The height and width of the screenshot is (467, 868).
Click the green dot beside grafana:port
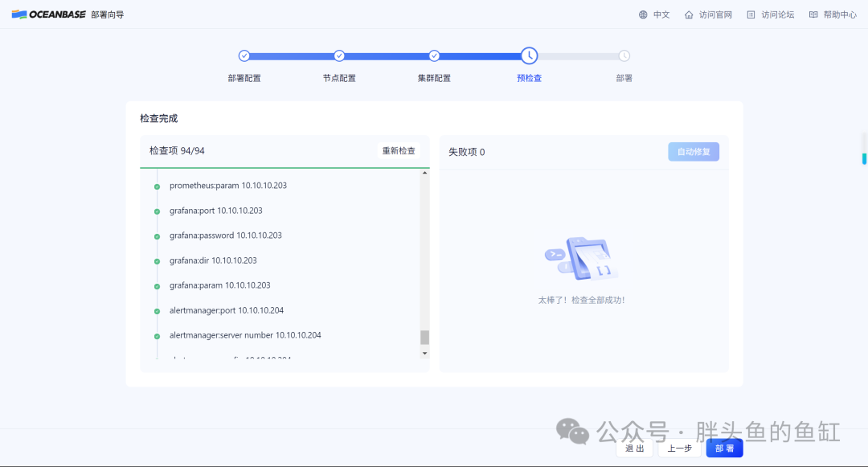click(x=158, y=211)
